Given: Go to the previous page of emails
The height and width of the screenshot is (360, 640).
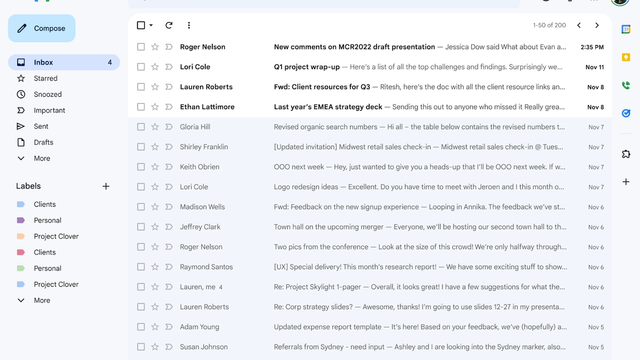Looking at the screenshot, I should (x=579, y=25).
